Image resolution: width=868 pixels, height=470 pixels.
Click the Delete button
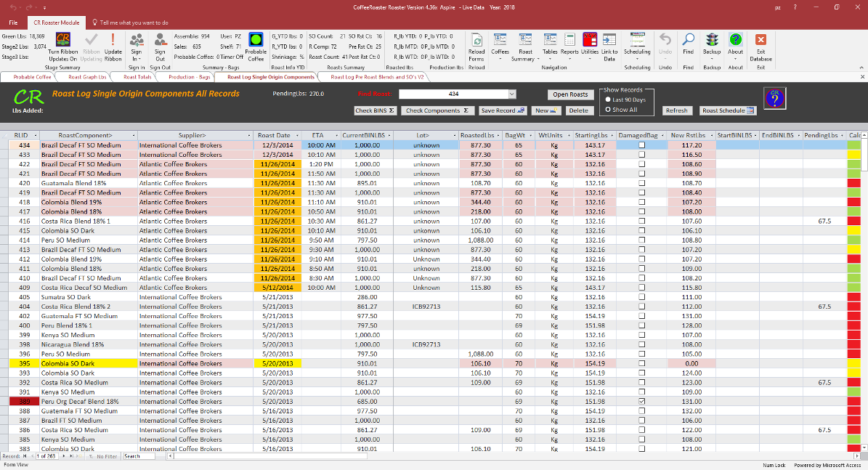(578, 110)
